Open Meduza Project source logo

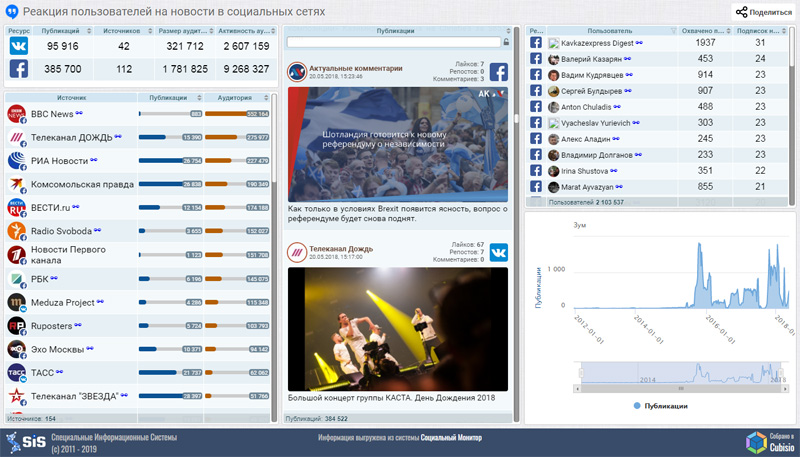[16, 302]
